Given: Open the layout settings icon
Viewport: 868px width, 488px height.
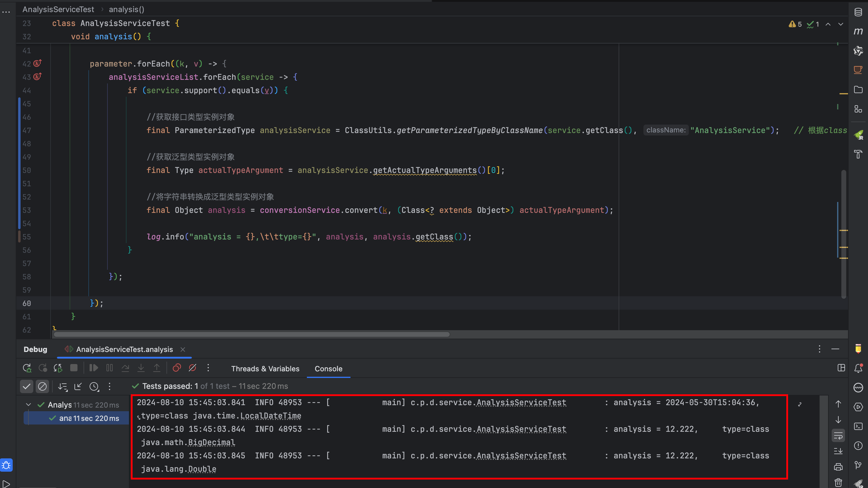Looking at the screenshot, I should coord(841,368).
